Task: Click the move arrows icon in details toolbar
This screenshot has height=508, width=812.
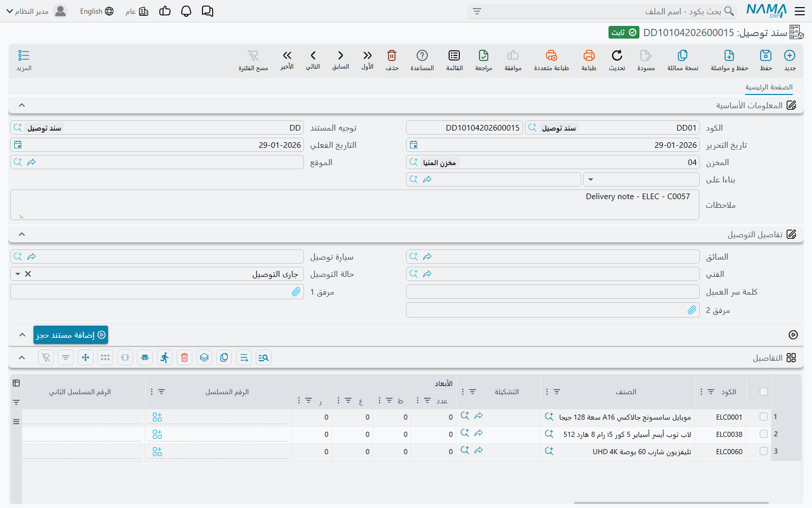Action: pos(85,358)
